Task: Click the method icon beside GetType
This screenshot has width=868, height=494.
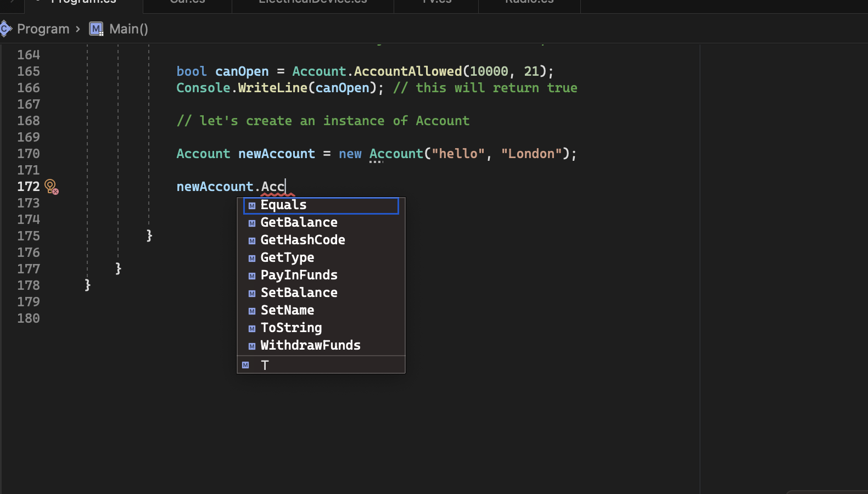Action: pyautogui.click(x=252, y=259)
